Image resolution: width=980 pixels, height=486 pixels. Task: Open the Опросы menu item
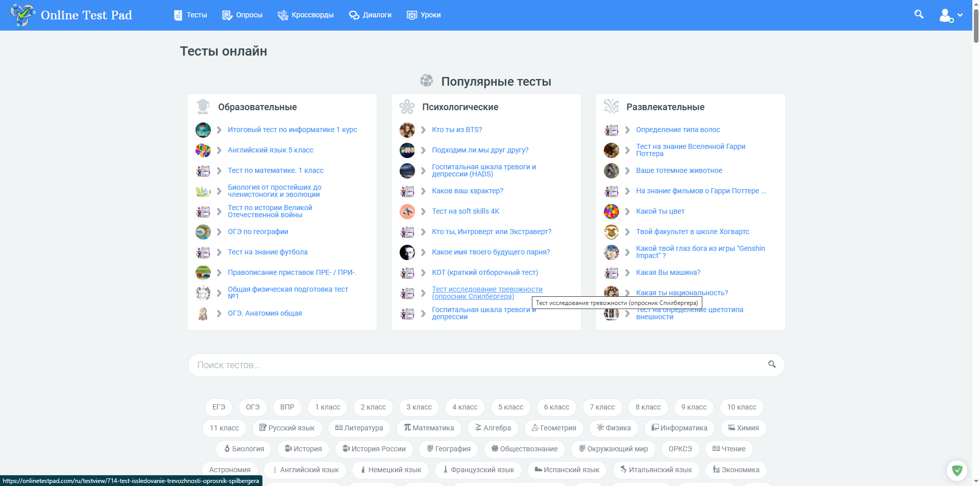pyautogui.click(x=242, y=15)
